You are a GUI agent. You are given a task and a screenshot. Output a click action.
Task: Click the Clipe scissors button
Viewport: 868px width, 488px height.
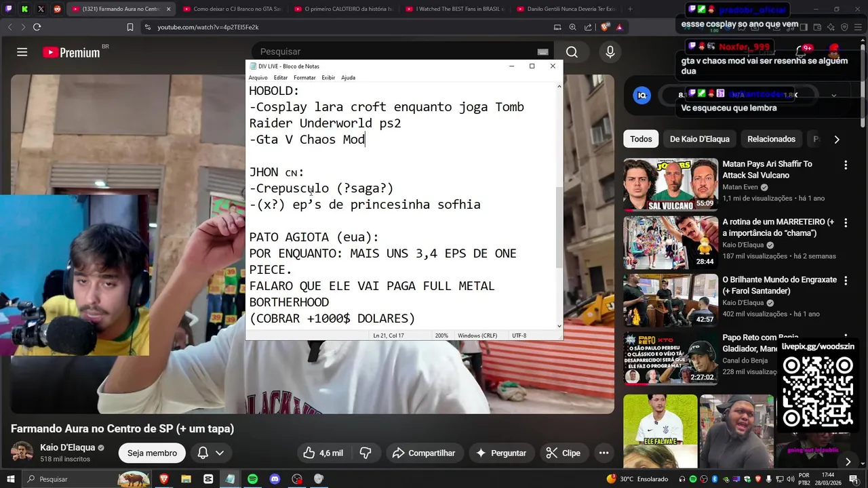pos(564,453)
